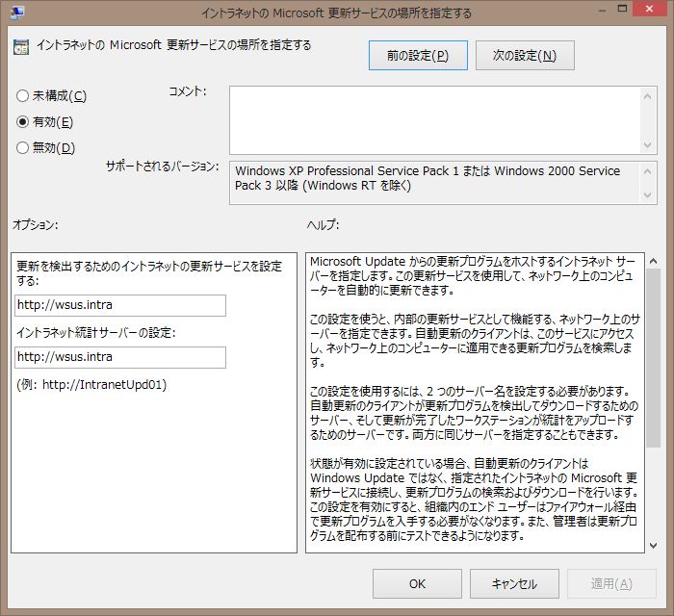
Task: Click the help paragraph starting with Microsoft Update
Action: (472, 276)
